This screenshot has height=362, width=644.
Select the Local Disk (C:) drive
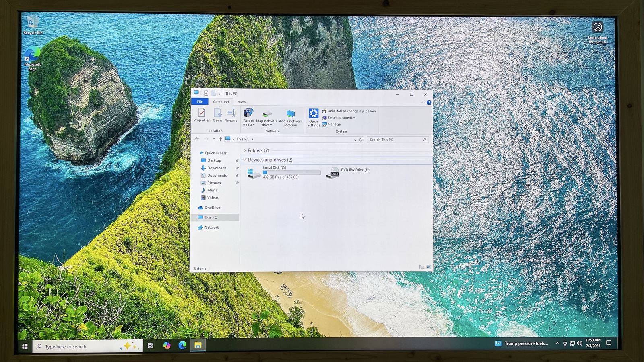pos(283,172)
